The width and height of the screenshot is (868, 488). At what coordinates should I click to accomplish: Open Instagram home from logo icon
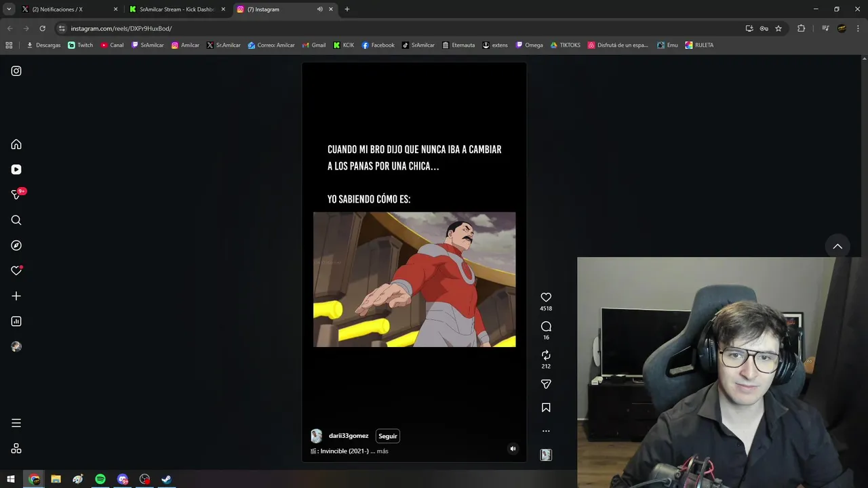[16, 71]
